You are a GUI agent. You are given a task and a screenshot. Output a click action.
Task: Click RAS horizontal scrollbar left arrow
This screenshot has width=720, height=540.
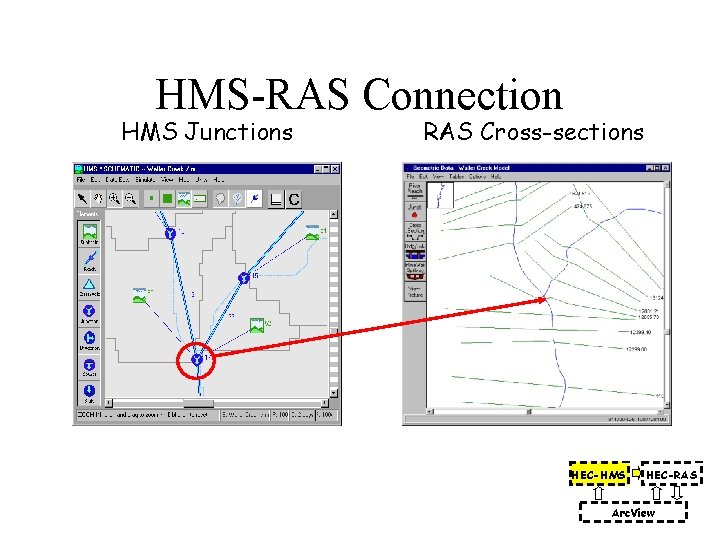pyautogui.click(x=430, y=411)
